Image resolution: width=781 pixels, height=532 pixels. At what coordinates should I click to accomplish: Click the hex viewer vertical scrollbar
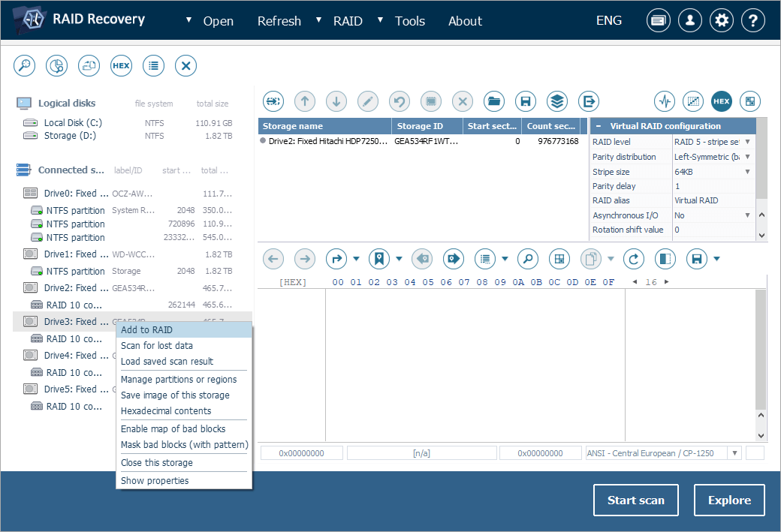point(761,353)
